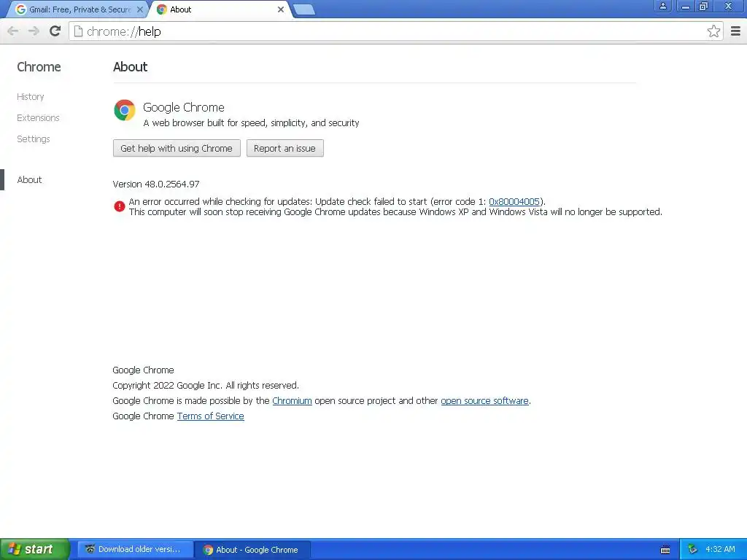Viewport: 747px width, 560px height.
Task: Click the page icon in the address bar
Action: click(x=78, y=31)
